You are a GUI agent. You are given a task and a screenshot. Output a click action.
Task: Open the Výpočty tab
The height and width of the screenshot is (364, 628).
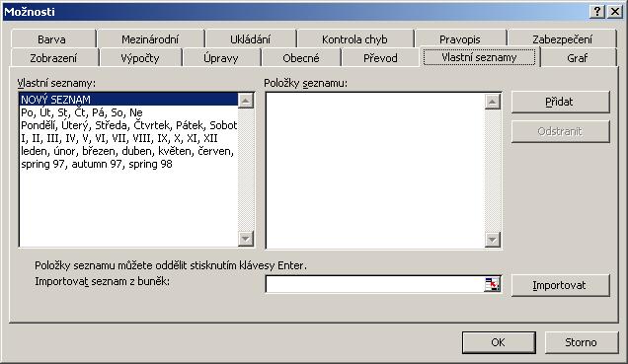pos(140,58)
